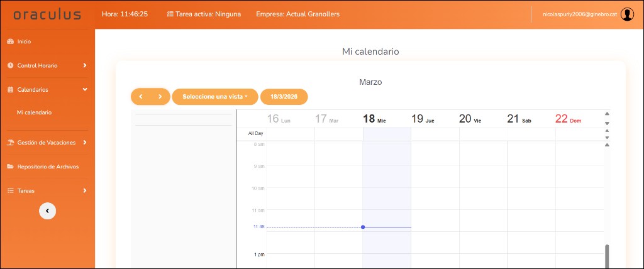Click the calendar vertical scrollbar thumb

coord(607,256)
